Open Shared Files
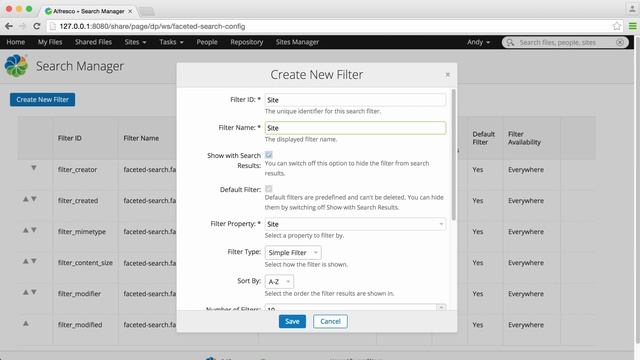The height and width of the screenshot is (360, 640). 93,42
